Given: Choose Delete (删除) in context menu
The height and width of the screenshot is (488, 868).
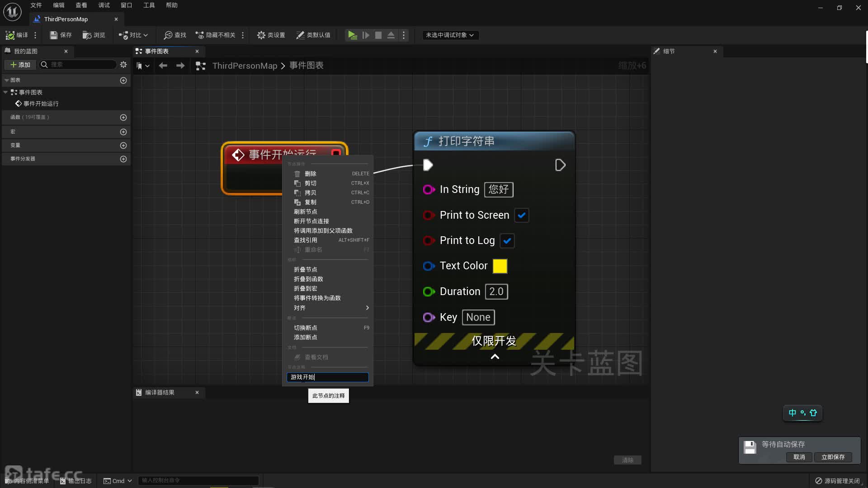Looking at the screenshot, I should click(x=328, y=174).
